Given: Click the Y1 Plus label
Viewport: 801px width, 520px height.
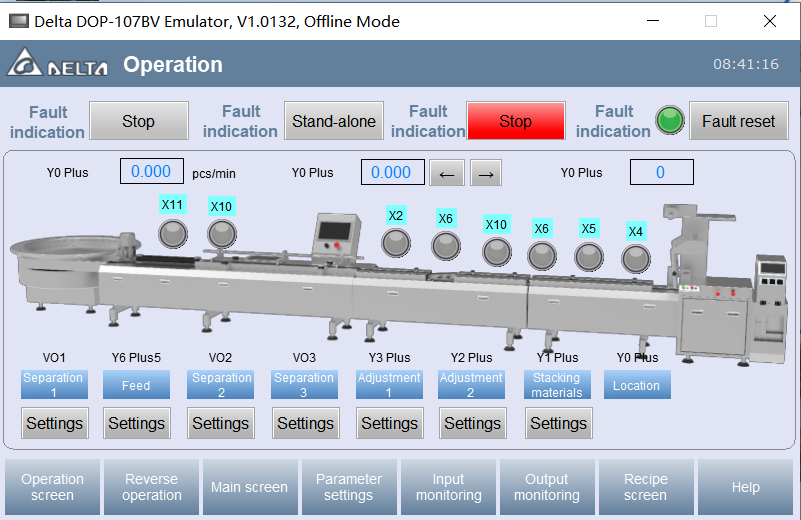Looking at the screenshot, I should (557, 358).
